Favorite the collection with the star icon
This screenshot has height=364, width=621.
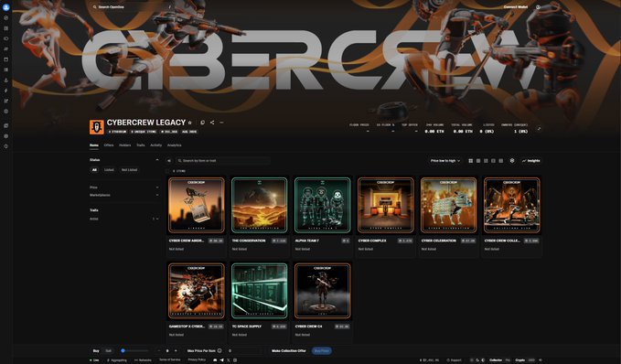[189, 123]
